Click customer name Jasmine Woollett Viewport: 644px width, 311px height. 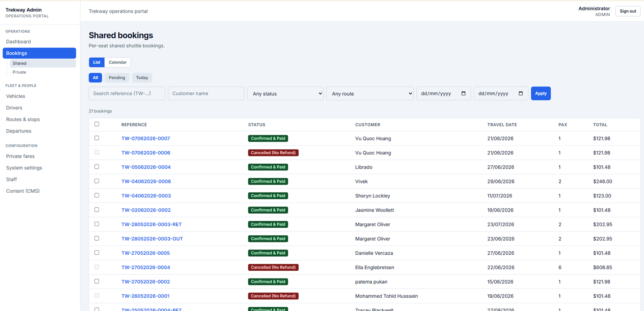pos(375,210)
